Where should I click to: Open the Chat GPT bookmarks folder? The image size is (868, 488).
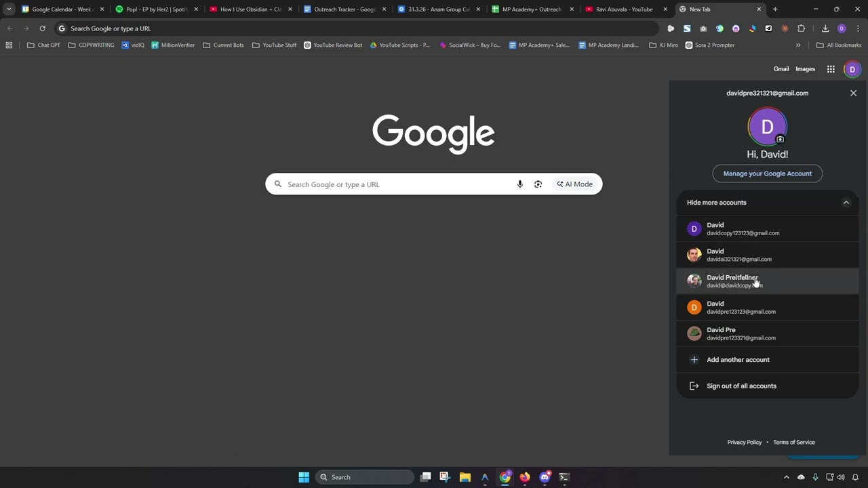click(43, 45)
